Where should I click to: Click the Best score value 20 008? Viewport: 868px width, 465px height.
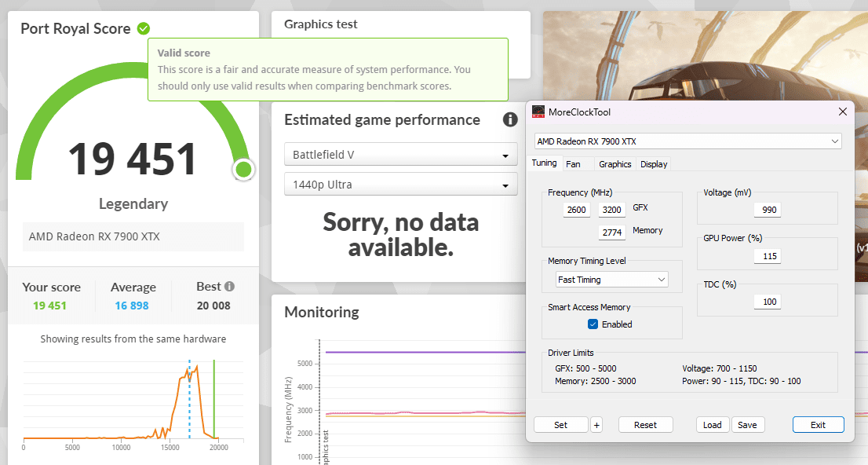coord(213,306)
